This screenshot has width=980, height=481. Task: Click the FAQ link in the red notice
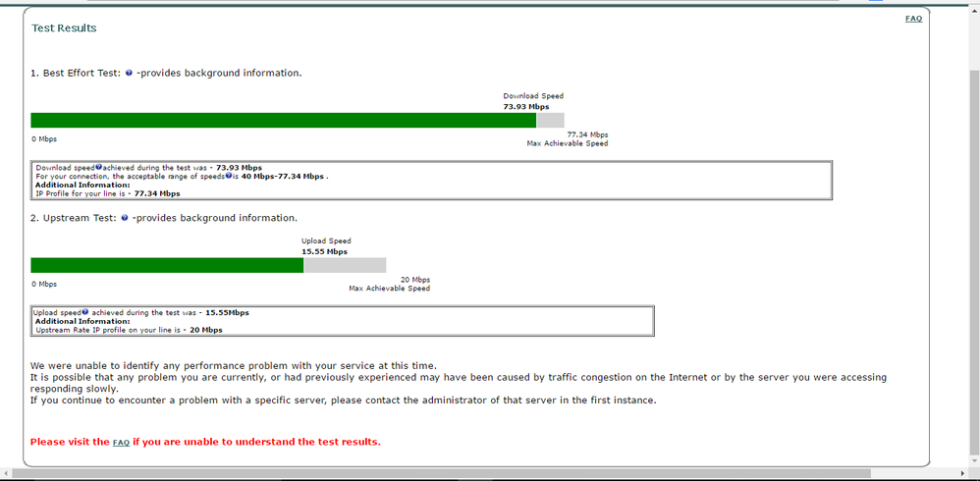click(x=121, y=443)
